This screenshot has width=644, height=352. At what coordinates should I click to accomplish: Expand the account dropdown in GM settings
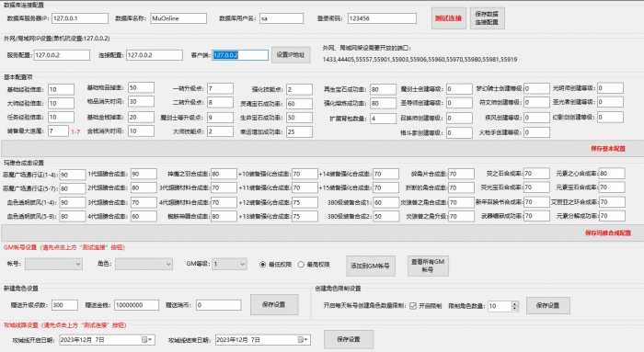(78, 264)
